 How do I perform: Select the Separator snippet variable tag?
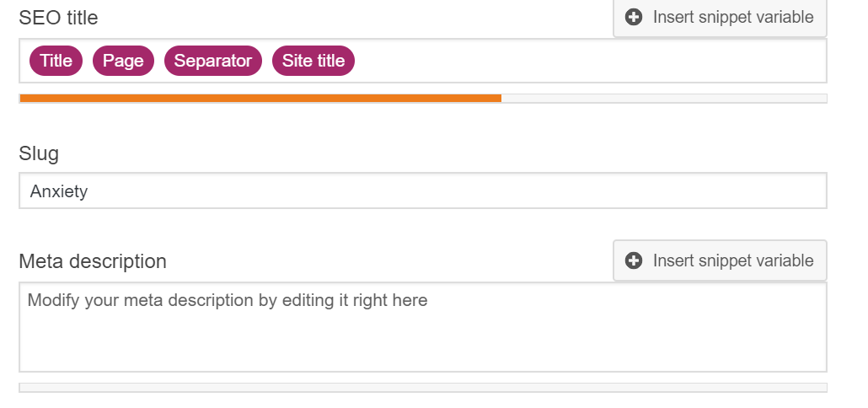point(213,61)
